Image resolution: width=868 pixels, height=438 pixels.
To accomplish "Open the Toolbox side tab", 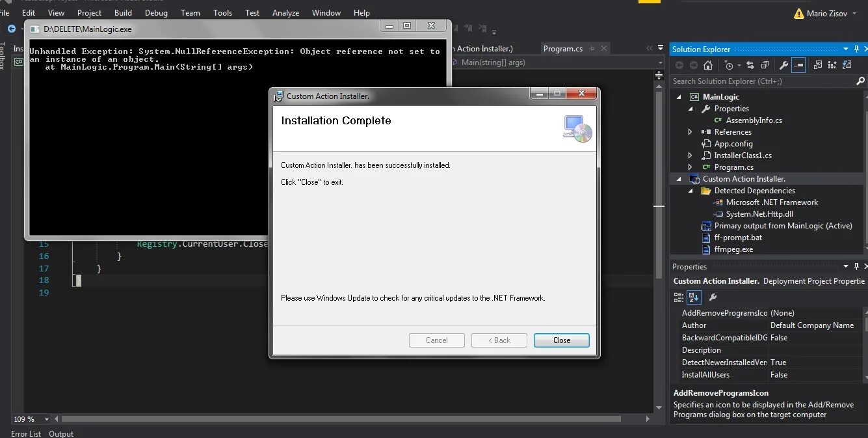I will (x=3, y=56).
